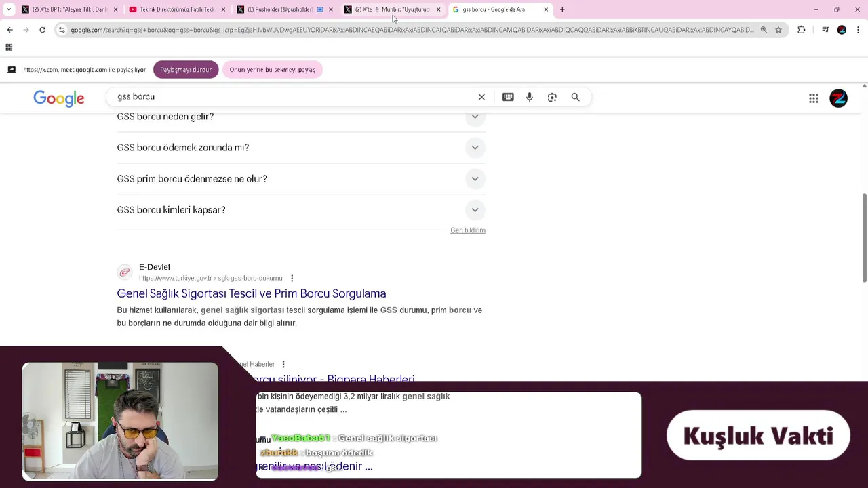This screenshot has width=868, height=488.
Task: Click the address bar URL field
Action: pyautogui.click(x=412, y=30)
